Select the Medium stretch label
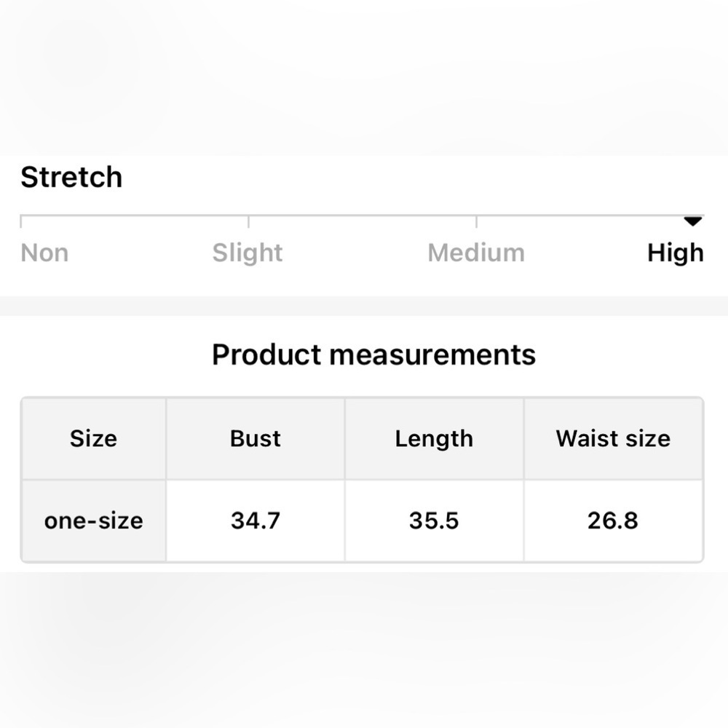Image resolution: width=728 pixels, height=728 pixels. pos(476,253)
